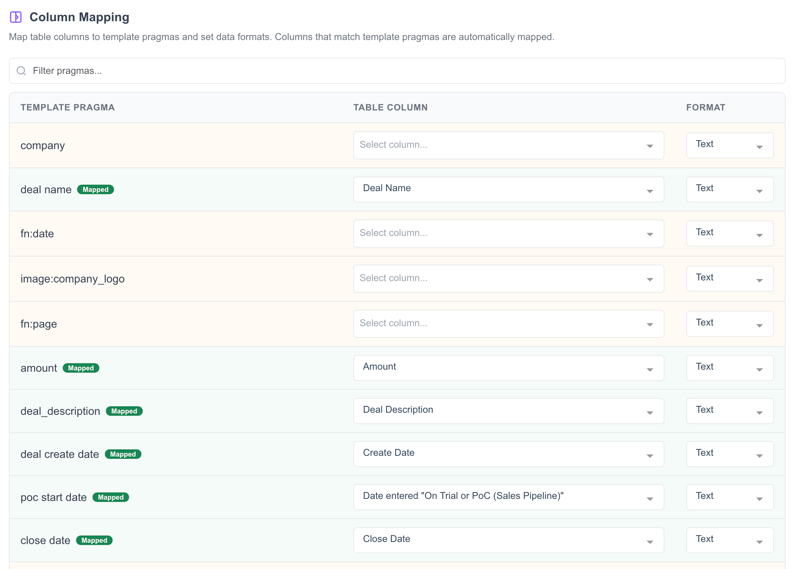Open the Deal Description column dropdown
Viewport: 800px width, 569px height.
(508, 410)
